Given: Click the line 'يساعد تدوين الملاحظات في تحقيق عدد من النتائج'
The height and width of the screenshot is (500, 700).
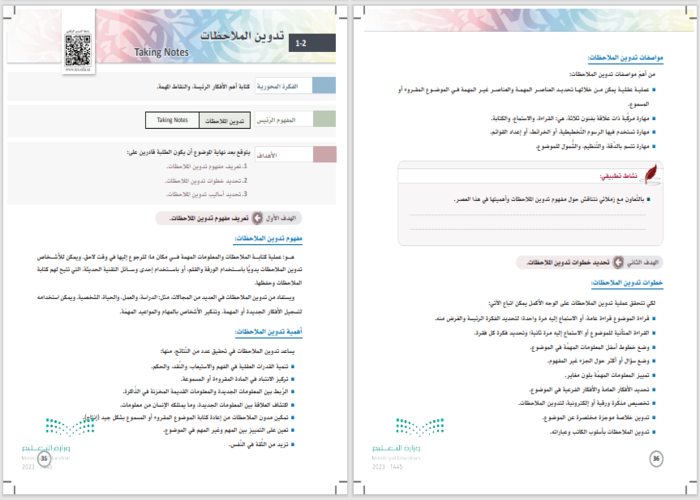Looking at the screenshot, I should [228, 351].
